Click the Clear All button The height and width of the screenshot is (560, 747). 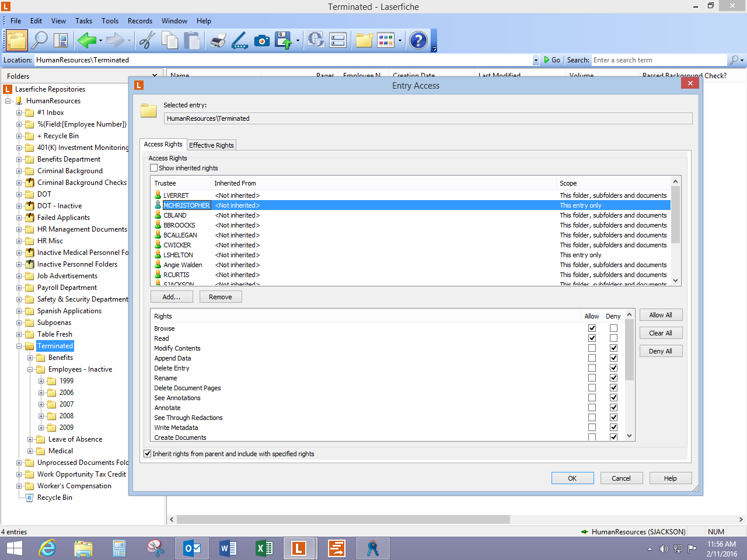pos(661,333)
